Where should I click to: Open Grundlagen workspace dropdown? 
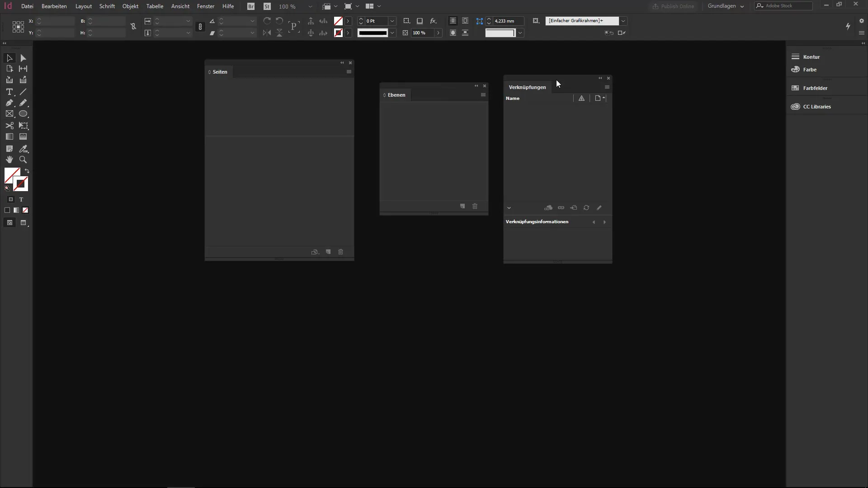coord(726,6)
